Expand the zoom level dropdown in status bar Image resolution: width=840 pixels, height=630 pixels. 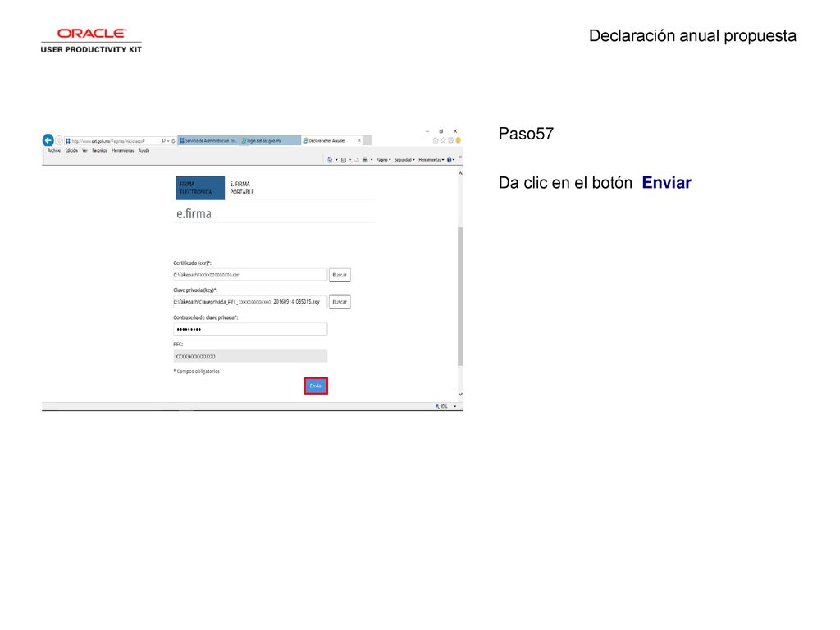[x=454, y=407]
